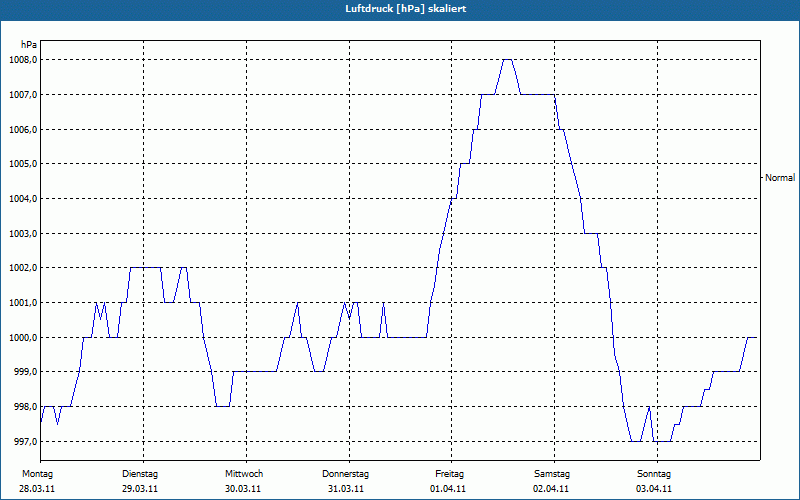The image size is (800, 500).
Task: Select the 'Sonntag' day label
Action: pyautogui.click(x=654, y=474)
